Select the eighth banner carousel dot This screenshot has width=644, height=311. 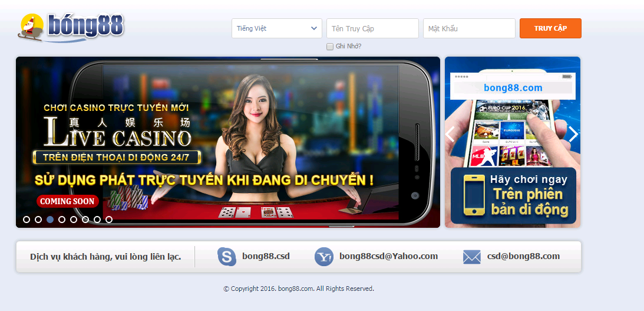(109, 220)
